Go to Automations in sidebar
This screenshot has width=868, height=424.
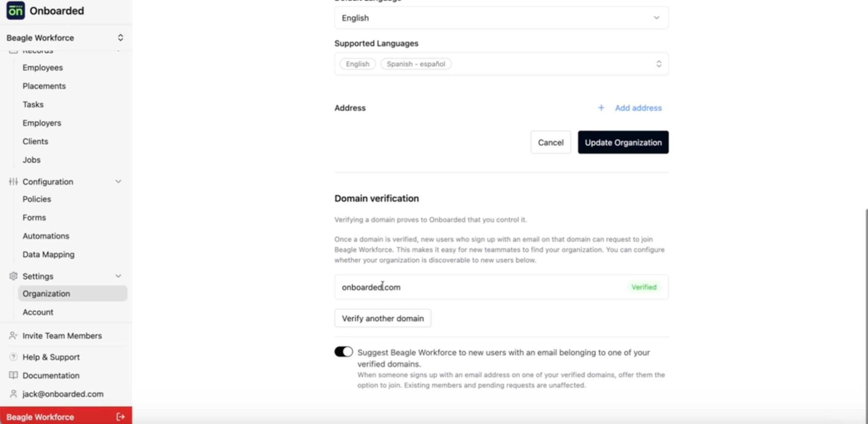pos(46,236)
